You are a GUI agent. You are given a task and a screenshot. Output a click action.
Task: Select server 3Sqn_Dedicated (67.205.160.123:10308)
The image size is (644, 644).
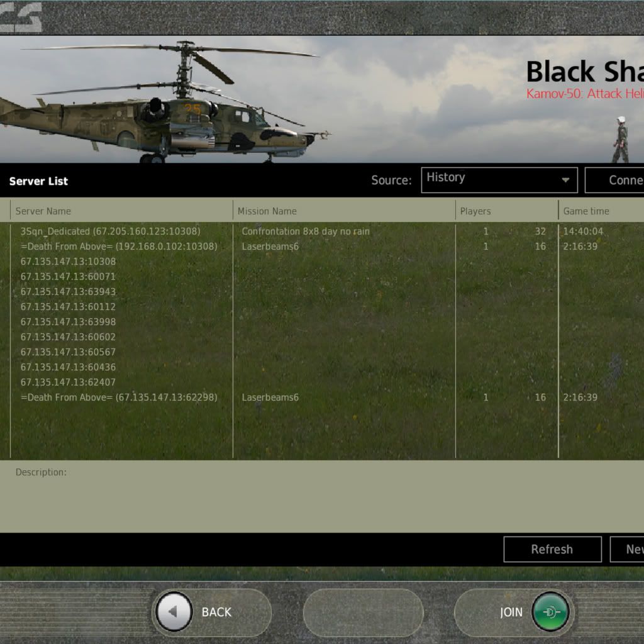(x=111, y=231)
